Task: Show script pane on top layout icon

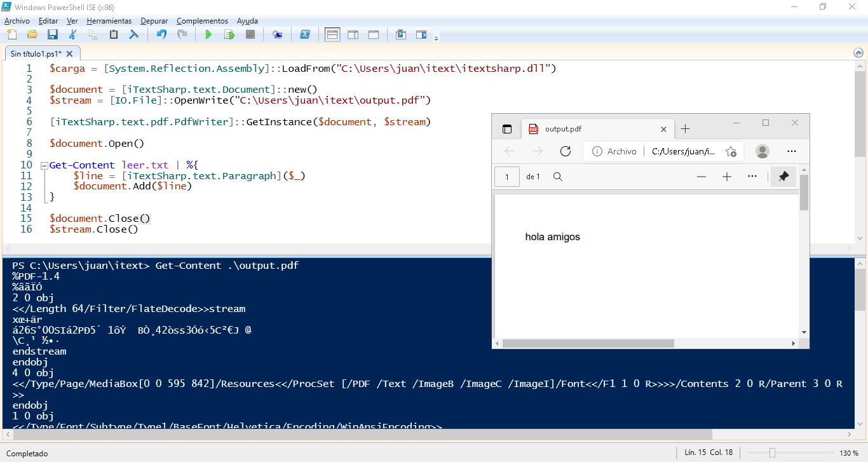Action: click(x=332, y=35)
